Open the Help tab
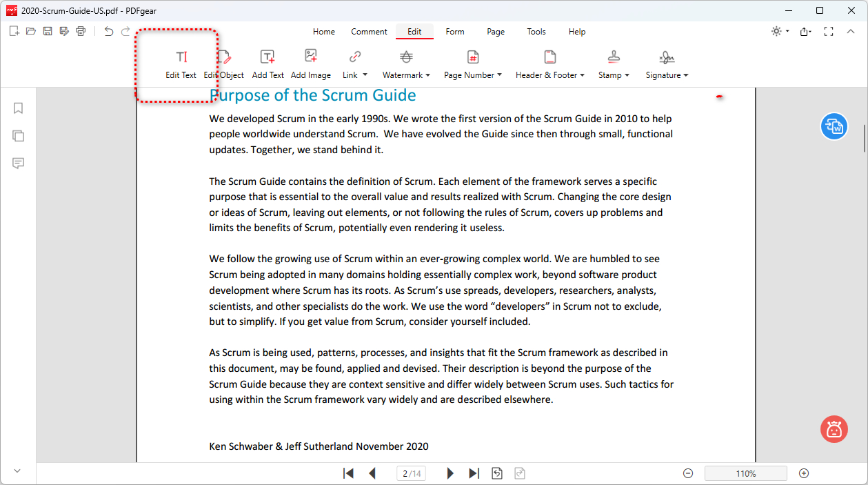Viewport: 868px width, 485px height. [x=577, y=32]
